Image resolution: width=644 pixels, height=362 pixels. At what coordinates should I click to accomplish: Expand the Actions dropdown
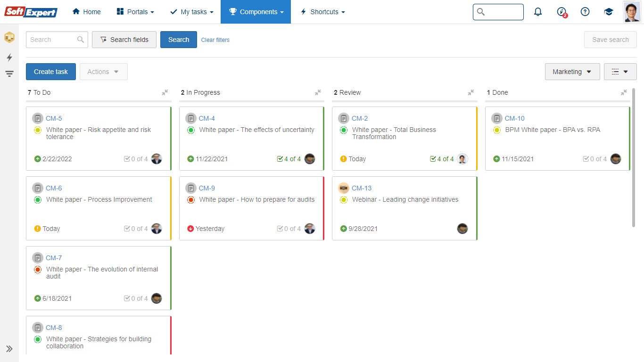click(x=103, y=72)
